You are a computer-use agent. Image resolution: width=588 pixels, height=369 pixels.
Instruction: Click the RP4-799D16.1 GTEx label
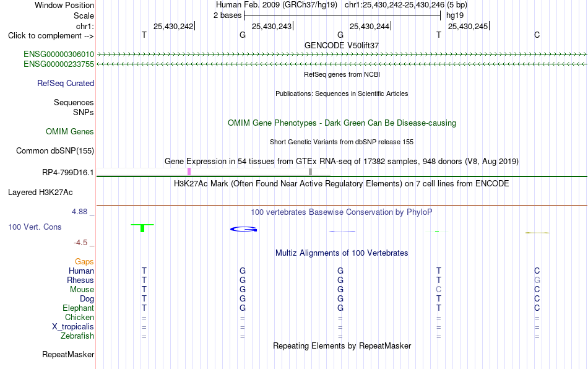[68, 173]
